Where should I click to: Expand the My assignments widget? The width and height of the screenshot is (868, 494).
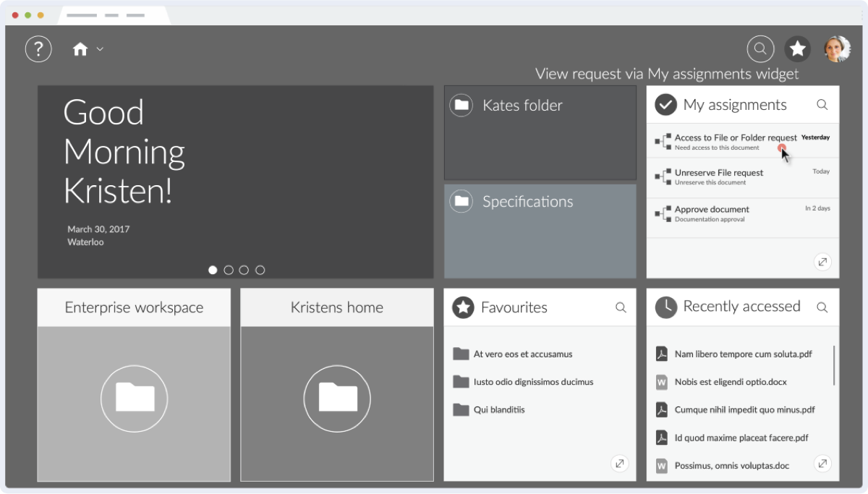822,262
